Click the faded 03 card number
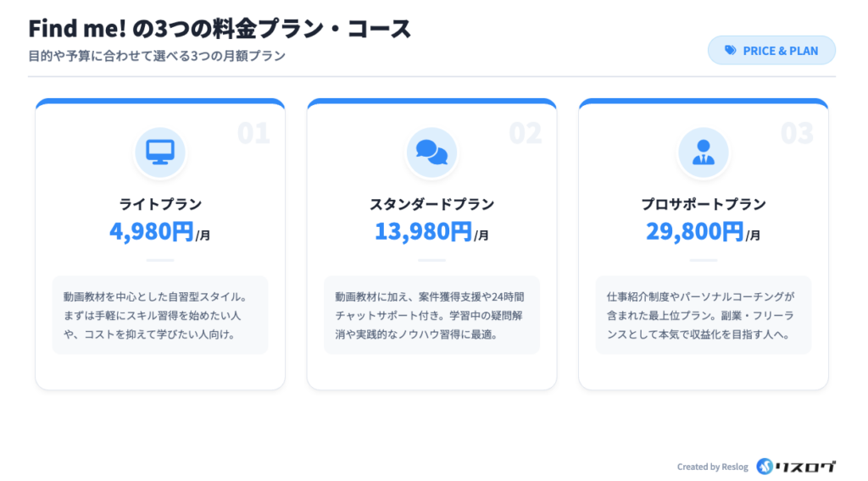Image resolution: width=868 pixels, height=481 pixels. [797, 133]
